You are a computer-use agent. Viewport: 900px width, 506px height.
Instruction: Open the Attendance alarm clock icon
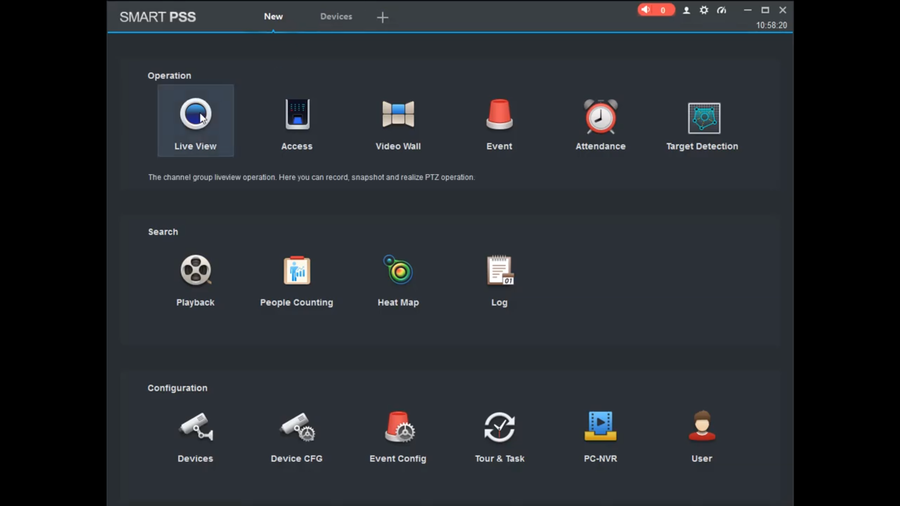(600, 116)
